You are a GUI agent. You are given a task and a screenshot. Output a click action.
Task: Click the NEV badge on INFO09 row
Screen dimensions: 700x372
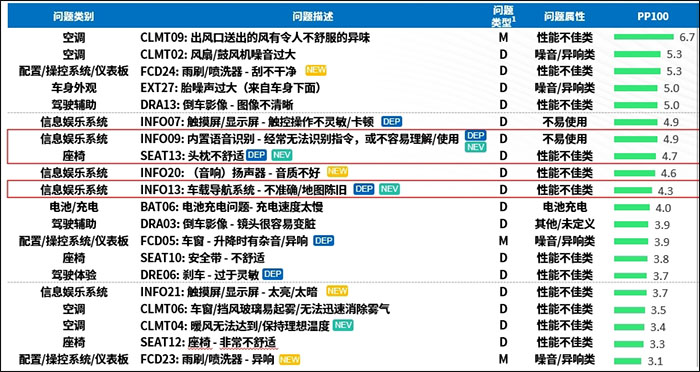tap(475, 147)
